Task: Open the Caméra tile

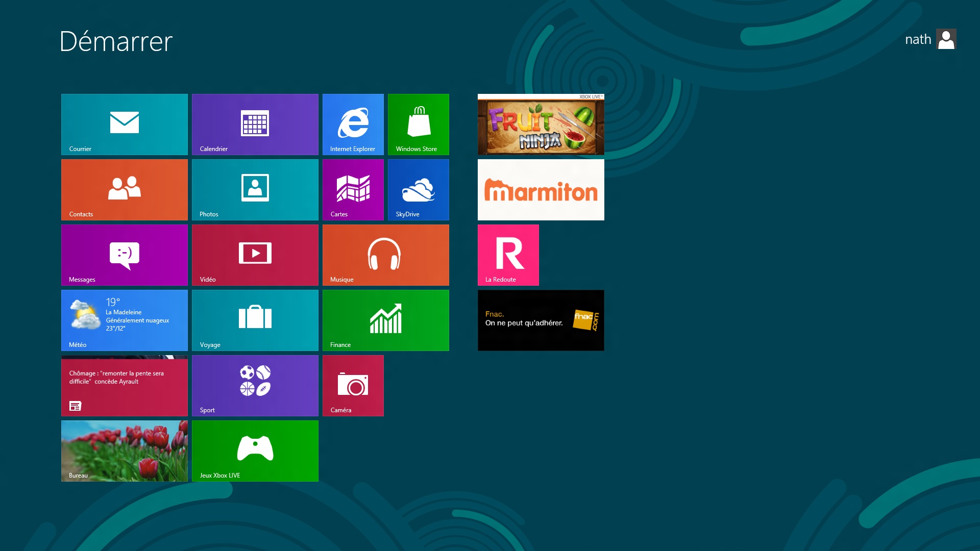Action: click(x=353, y=386)
